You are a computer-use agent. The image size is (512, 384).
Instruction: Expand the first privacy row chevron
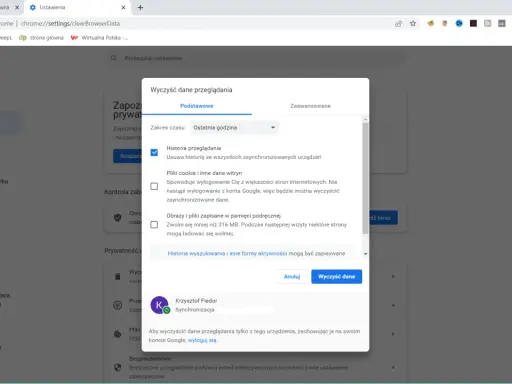pos(393,276)
